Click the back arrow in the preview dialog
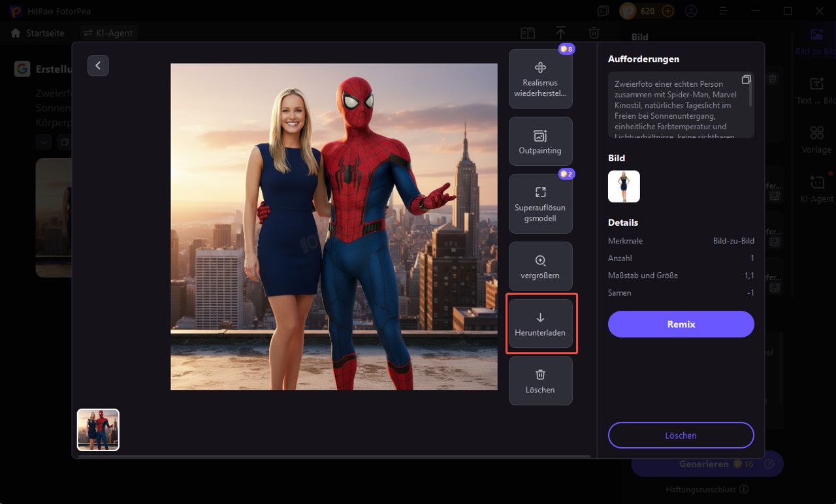836x504 pixels. (98, 65)
